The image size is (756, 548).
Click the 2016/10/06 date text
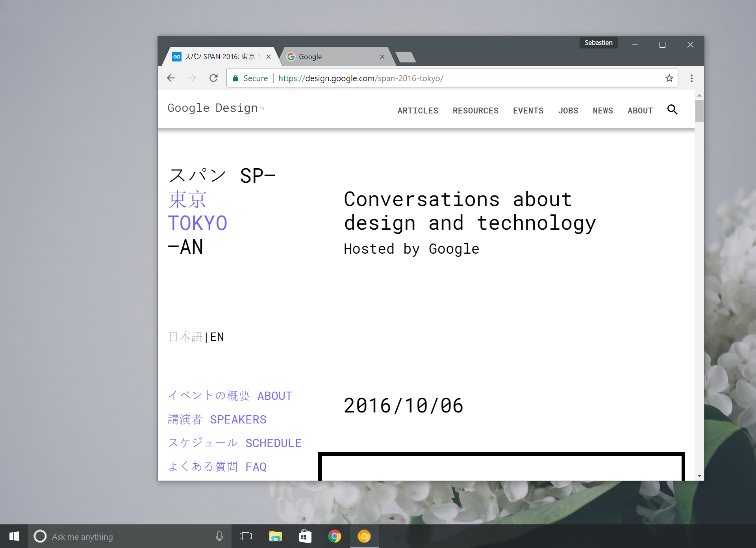tap(404, 406)
